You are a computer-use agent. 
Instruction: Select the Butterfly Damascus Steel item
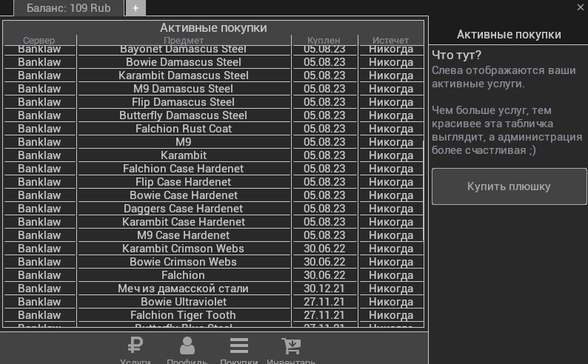pyautogui.click(x=184, y=115)
